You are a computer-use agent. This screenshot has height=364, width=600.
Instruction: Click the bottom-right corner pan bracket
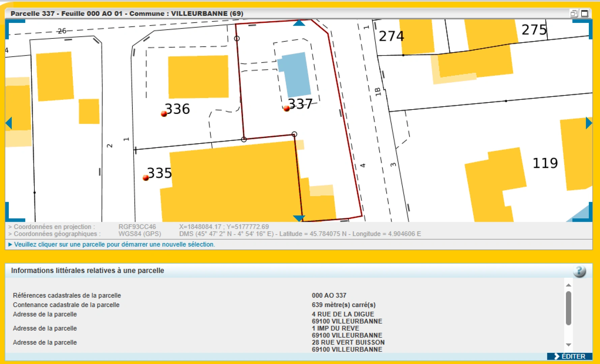(x=586, y=215)
